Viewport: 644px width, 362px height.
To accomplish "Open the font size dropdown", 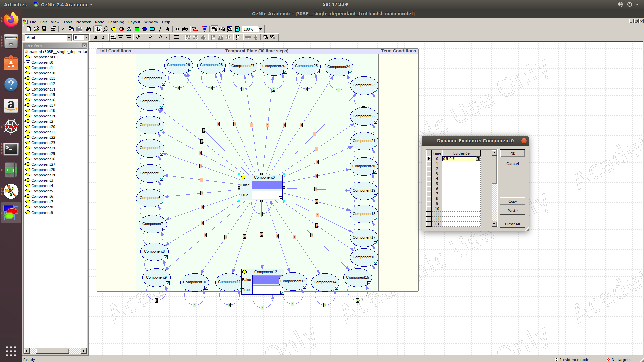I will (86, 38).
